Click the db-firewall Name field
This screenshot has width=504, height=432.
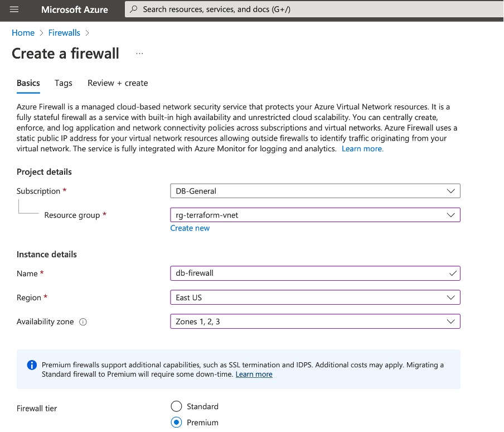click(315, 273)
